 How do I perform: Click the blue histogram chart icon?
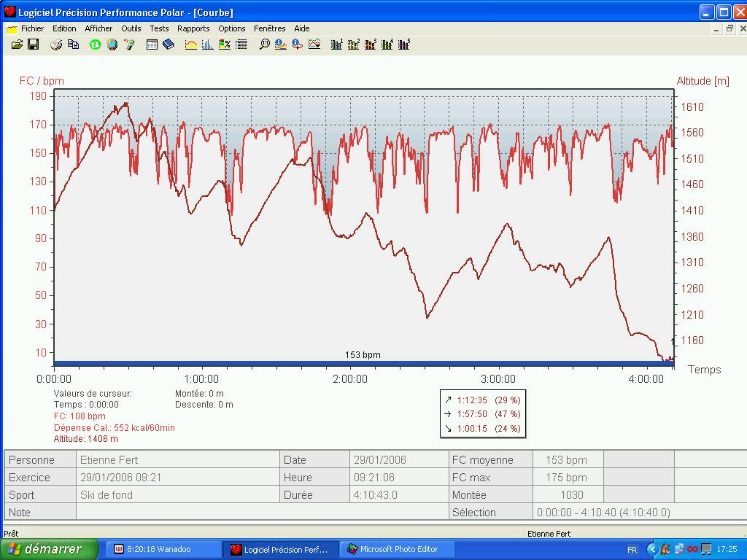click(x=208, y=44)
